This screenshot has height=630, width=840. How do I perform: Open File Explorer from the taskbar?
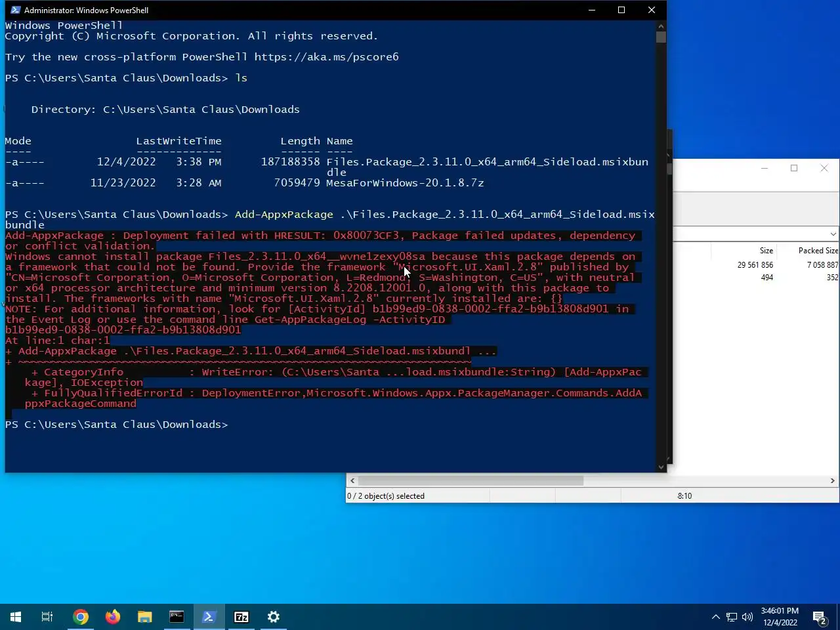click(145, 617)
